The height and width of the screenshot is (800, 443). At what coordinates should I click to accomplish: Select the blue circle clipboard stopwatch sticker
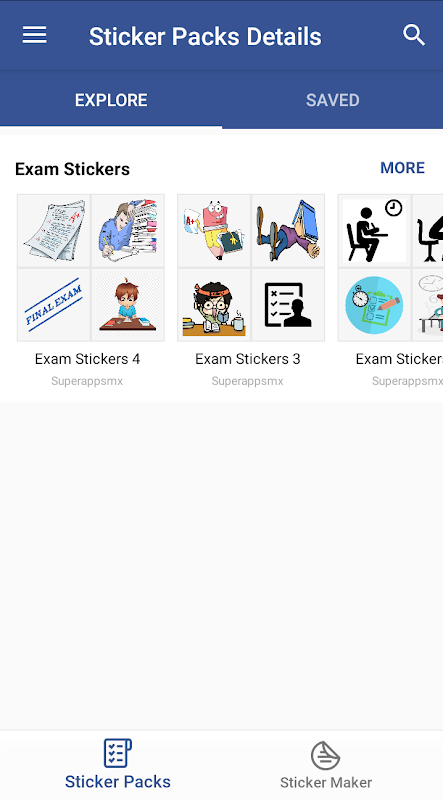coord(374,305)
